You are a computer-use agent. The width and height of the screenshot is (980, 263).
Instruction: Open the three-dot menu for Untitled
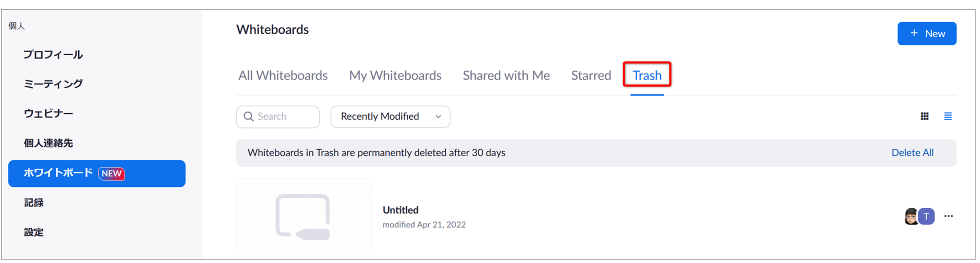(949, 216)
